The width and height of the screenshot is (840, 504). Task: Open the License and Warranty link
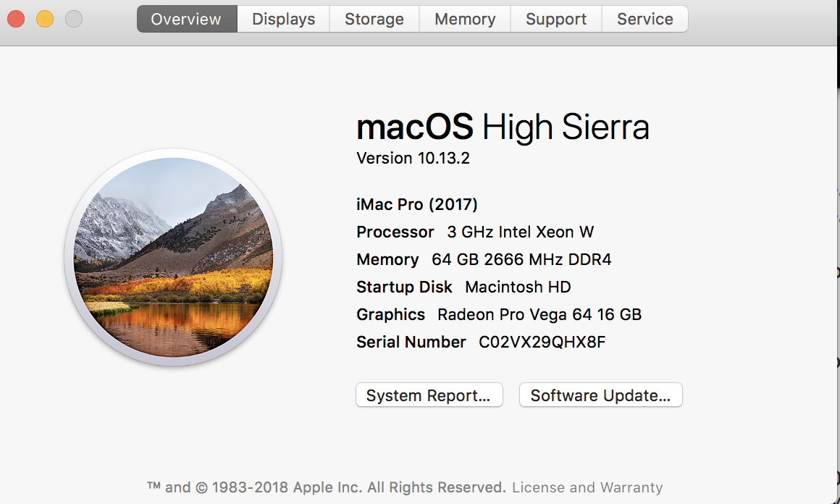tap(587, 487)
